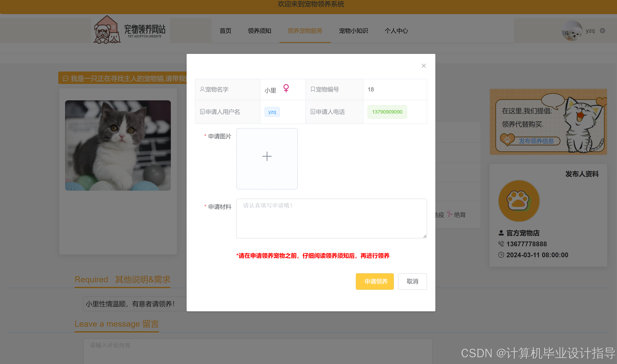
Task: Click the person icon beside 官方宠物店
Action: (x=501, y=233)
